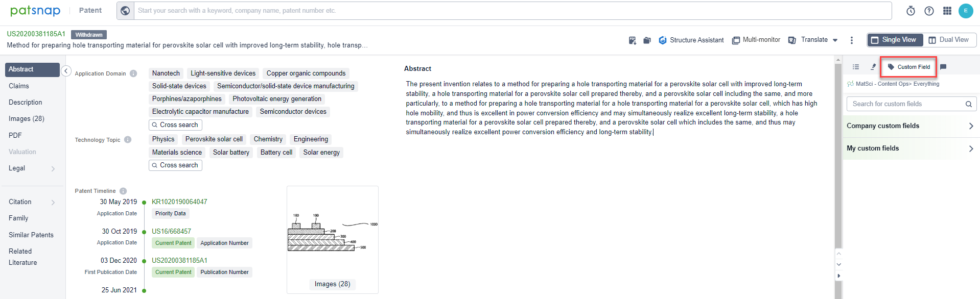The height and width of the screenshot is (299, 980).
Task: Collapse the left sidebar arrow
Action: coord(66,71)
